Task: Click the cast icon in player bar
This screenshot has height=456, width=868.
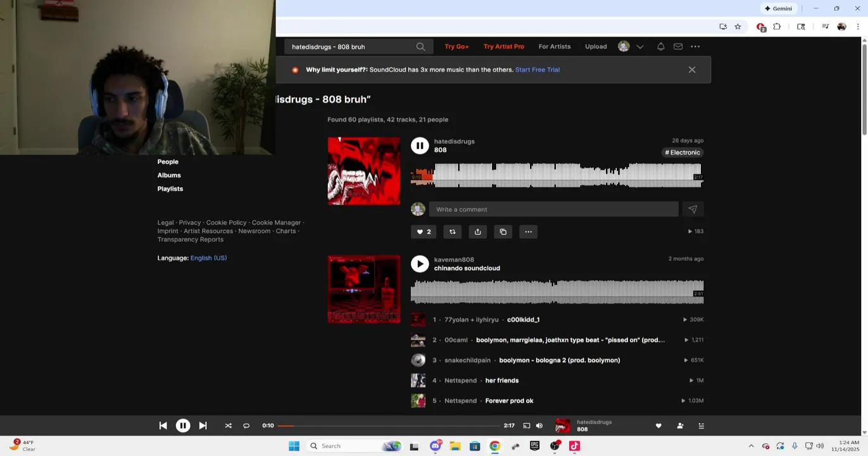Action: 527,426
